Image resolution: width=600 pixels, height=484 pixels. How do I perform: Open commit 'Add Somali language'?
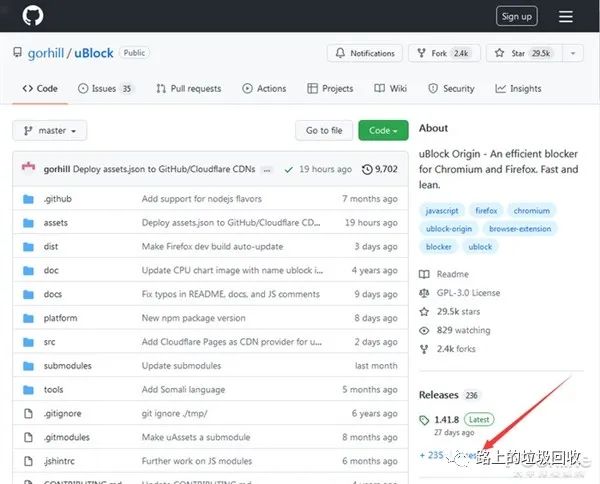pyautogui.click(x=183, y=389)
